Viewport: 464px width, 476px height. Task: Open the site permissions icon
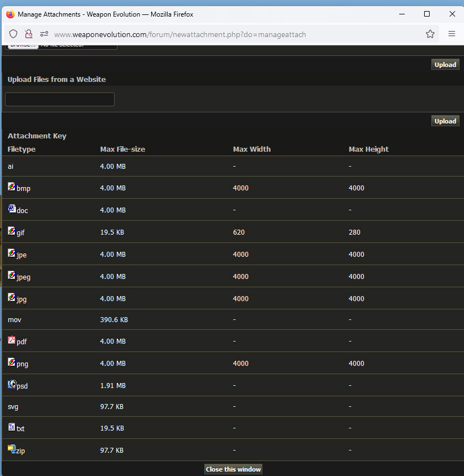[44, 34]
